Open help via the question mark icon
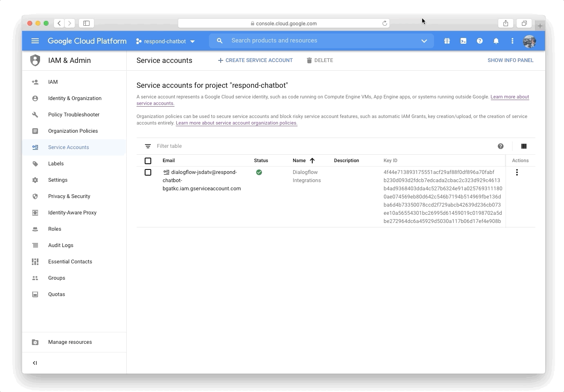Viewport: 564px width, 392px height. pyautogui.click(x=480, y=41)
